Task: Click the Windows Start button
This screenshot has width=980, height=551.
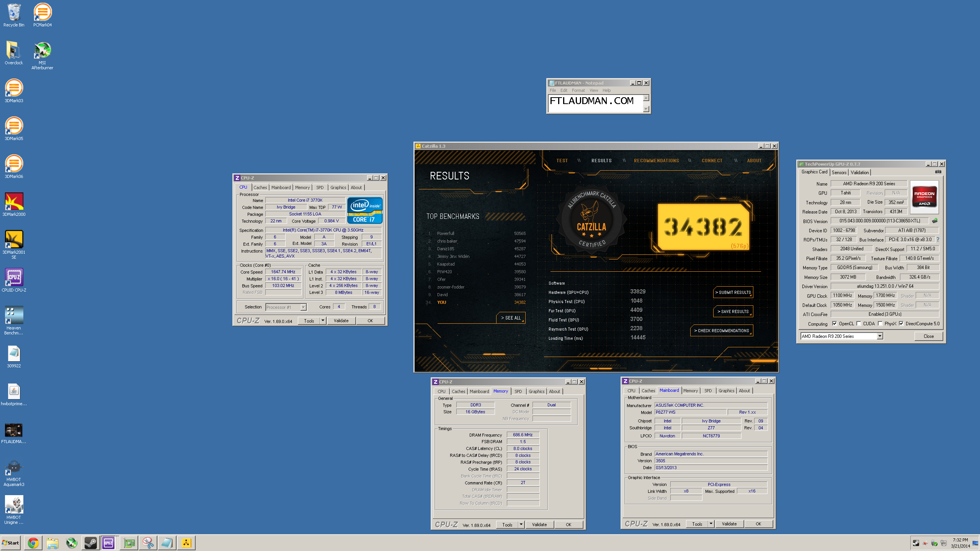Action: 11,543
